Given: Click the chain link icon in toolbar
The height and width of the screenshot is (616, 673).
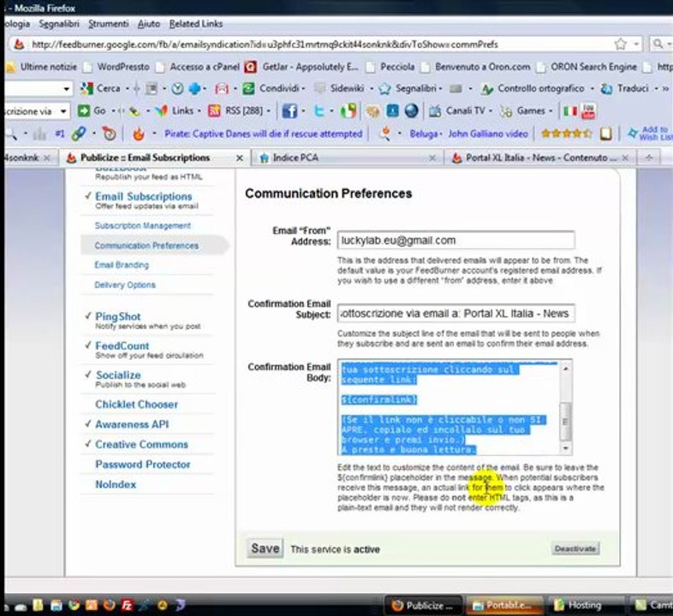Looking at the screenshot, I should pyautogui.click(x=79, y=133).
